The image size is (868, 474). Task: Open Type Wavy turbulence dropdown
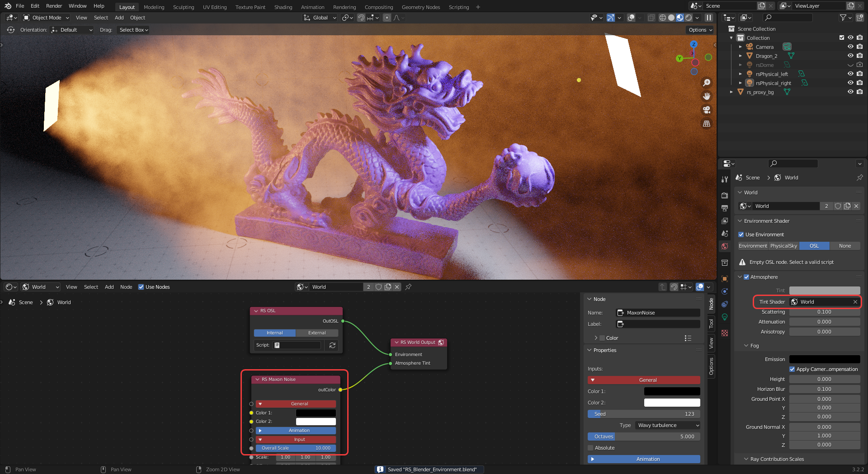668,425
